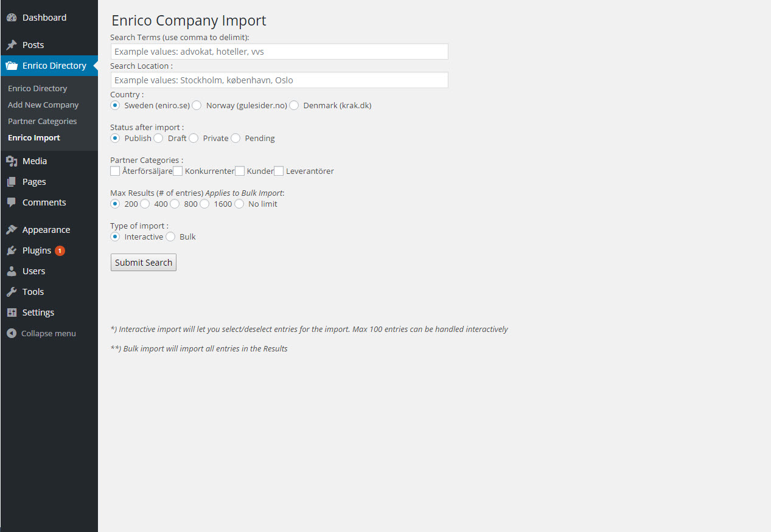
Task: Select 1600 max results radio
Action: pyautogui.click(x=204, y=204)
